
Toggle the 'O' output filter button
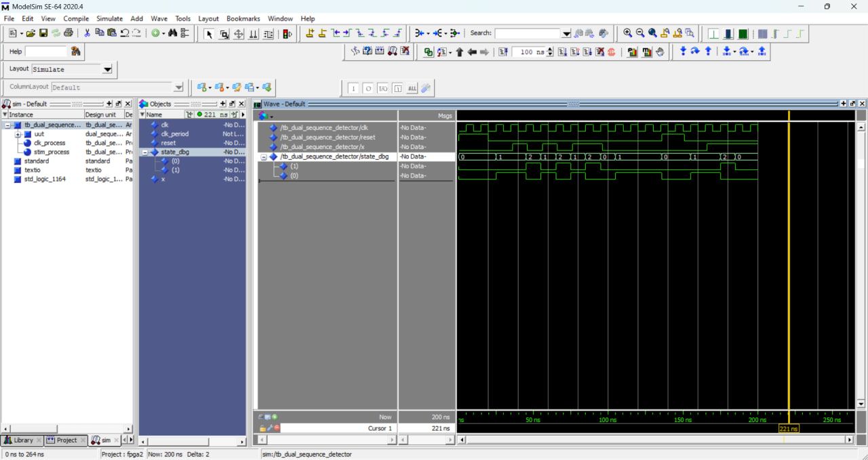click(368, 88)
